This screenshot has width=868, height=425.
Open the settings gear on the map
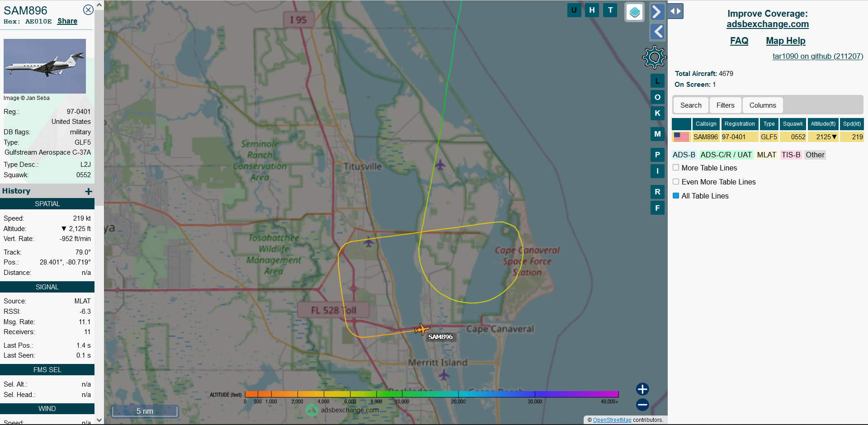tap(654, 57)
